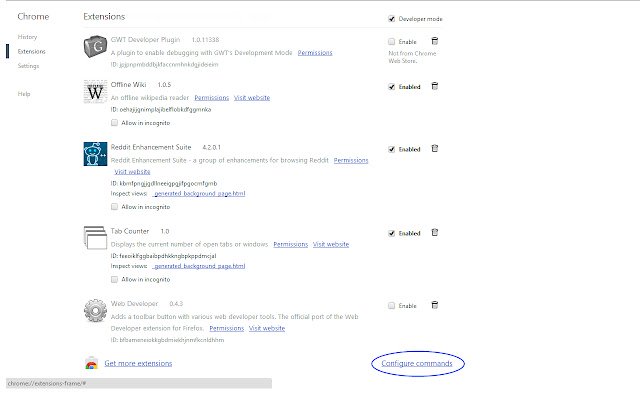Open Tab Counter Permissions link

pos(291,244)
